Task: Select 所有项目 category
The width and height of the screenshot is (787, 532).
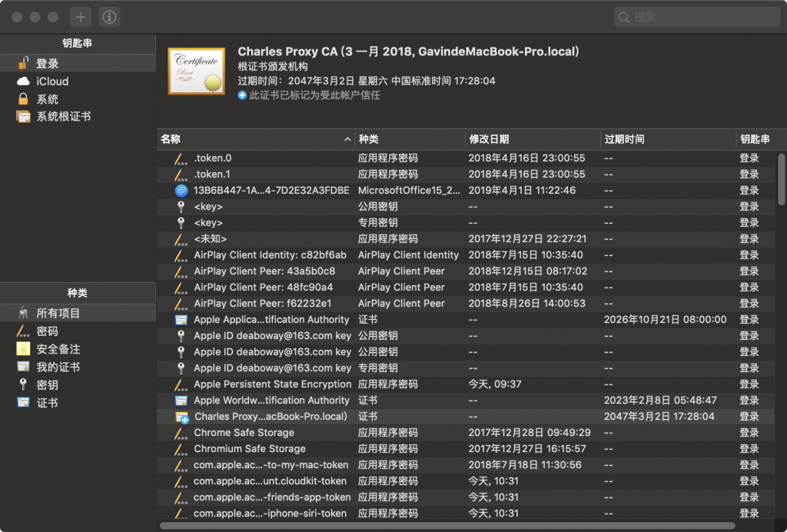Action: coord(58,314)
